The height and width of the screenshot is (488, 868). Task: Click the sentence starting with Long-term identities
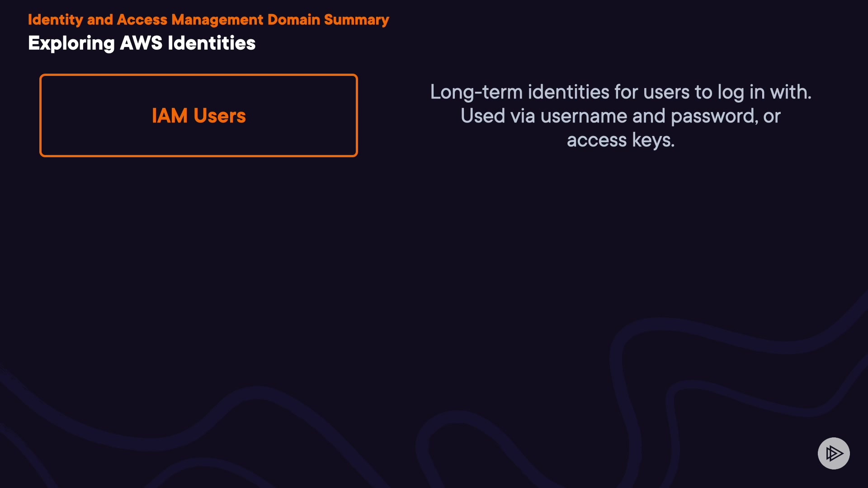tap(620, 92)
